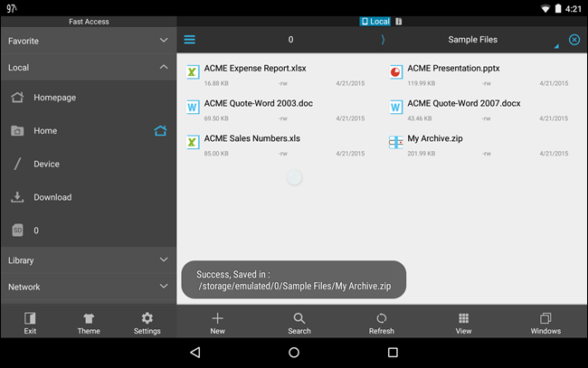This screenshot has width=588, height=368.
Task: Open Search in bottom toolbar
Action: coord(299,323)
